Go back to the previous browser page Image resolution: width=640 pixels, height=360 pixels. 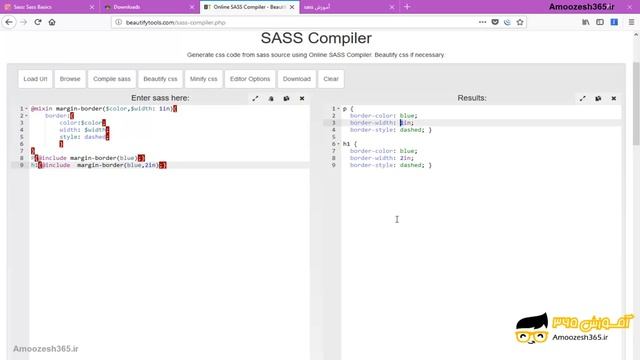point(9,22)
